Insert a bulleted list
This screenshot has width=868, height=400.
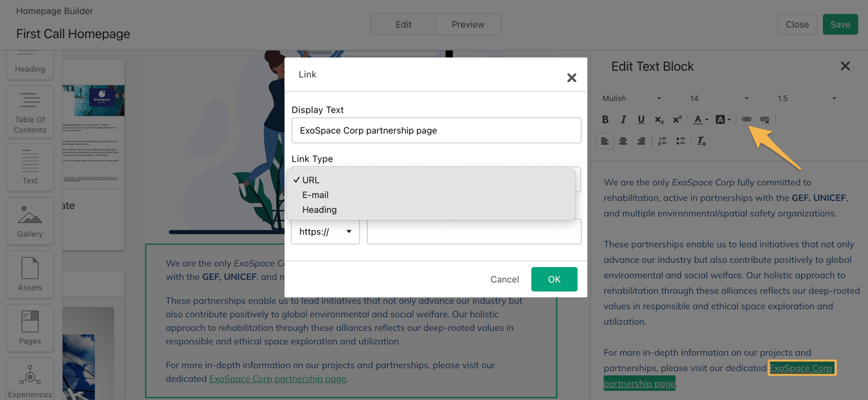pyautogui.click(x=680, y=142)
